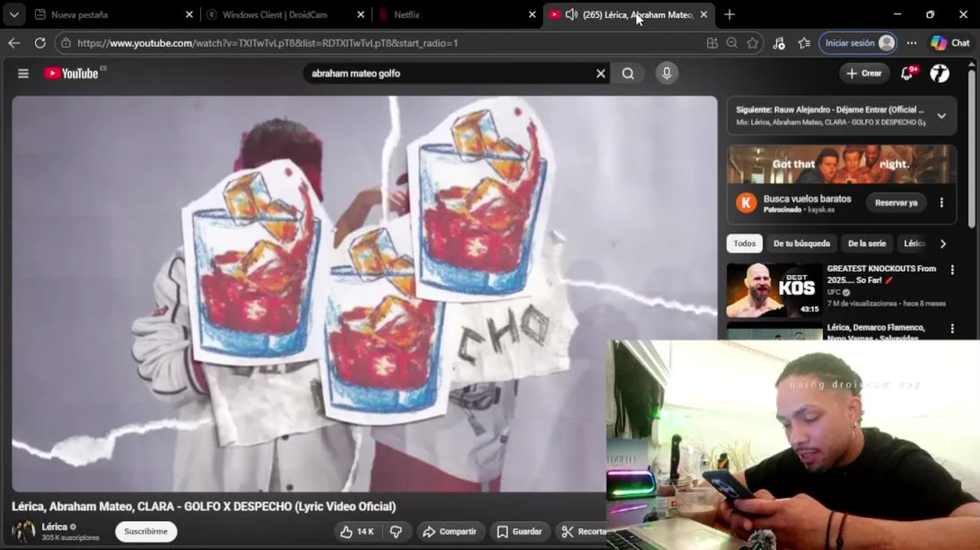Click the video player to pause
980x550 pixels.
point(364,293)
